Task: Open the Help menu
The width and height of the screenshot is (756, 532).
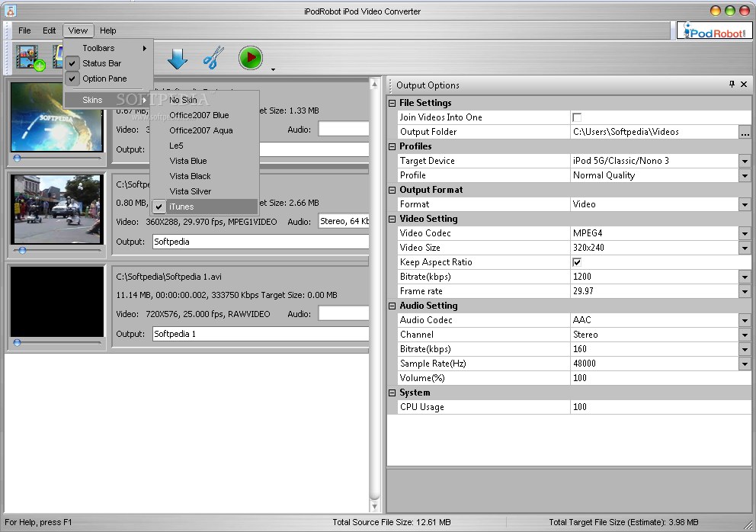Action: [x=108, y=30]
